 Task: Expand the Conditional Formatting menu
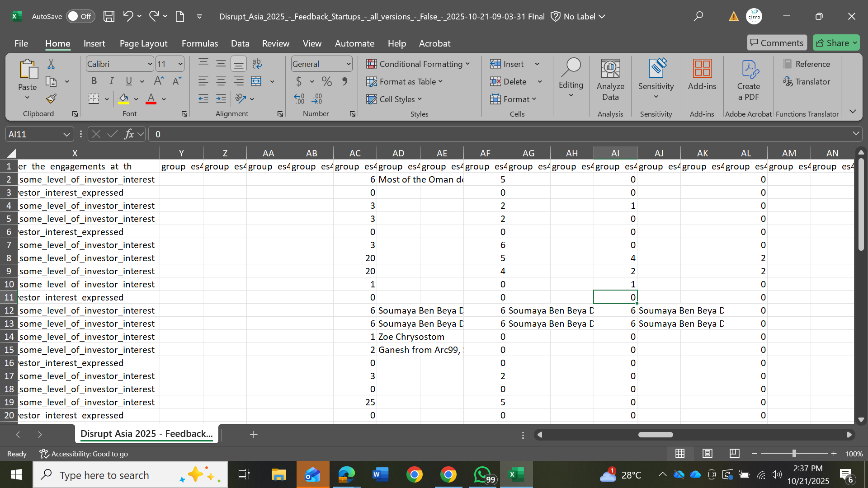tap(418, 64)
